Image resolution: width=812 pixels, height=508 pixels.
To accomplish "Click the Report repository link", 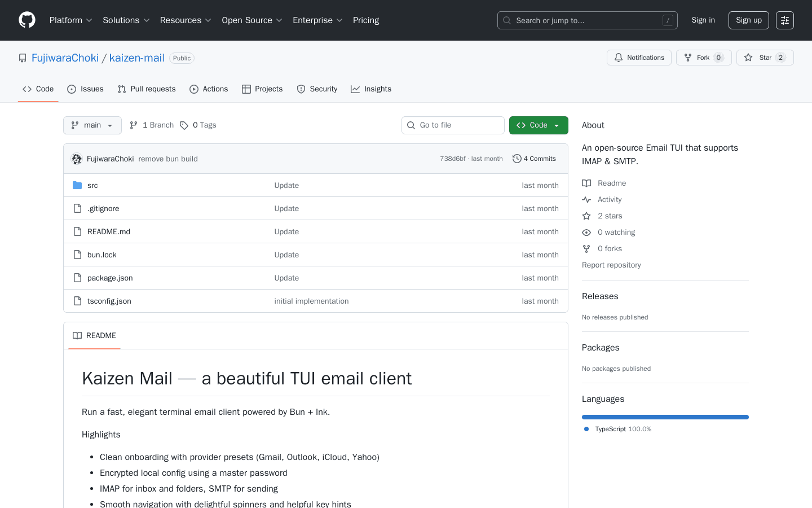I will [x=611, y=265].
